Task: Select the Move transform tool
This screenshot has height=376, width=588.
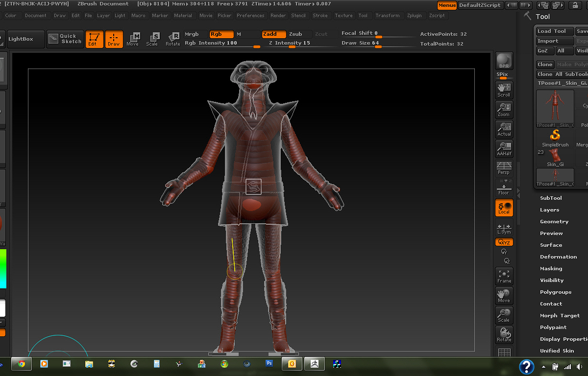Action: [133, 39]
